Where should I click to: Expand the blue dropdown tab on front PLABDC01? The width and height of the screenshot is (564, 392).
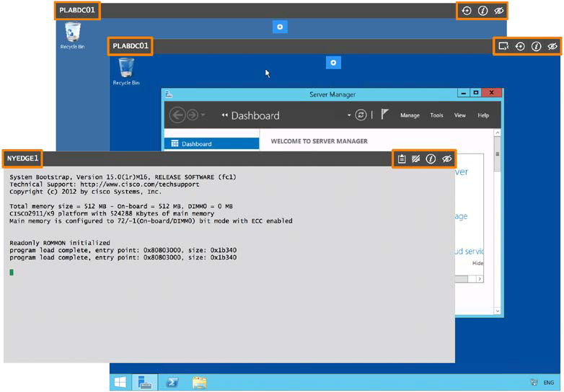click(333, 63)
